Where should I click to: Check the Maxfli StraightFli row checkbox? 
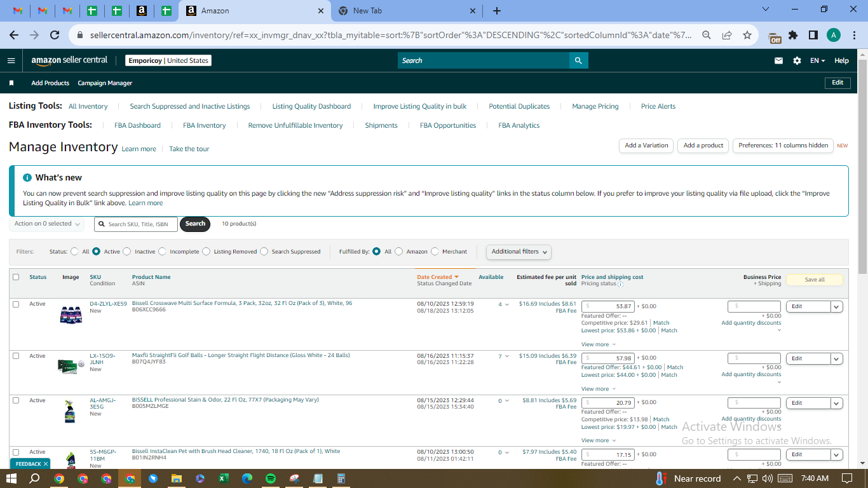[16, 356]
